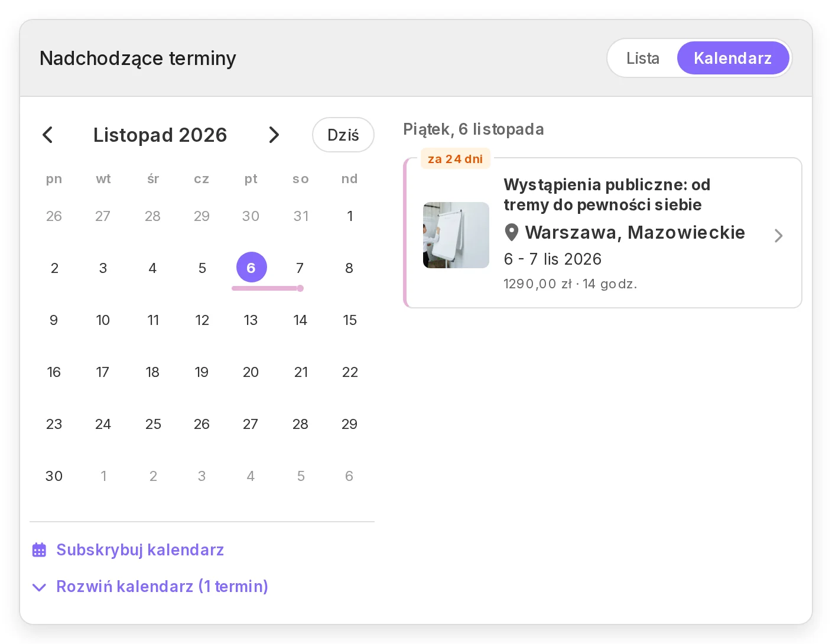
Task: Click the '1290,00 zł · 14 godz.' price line
Action: coord(570,284)
